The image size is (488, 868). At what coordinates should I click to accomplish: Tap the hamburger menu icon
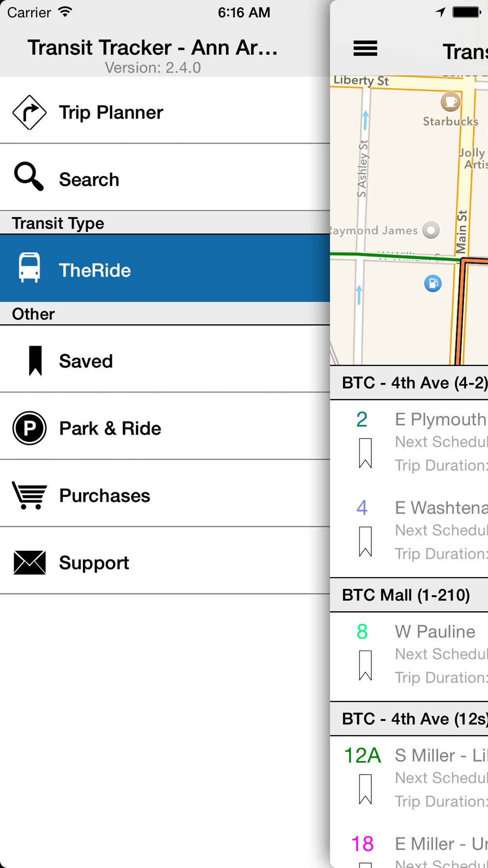click(x=365, y=48)
